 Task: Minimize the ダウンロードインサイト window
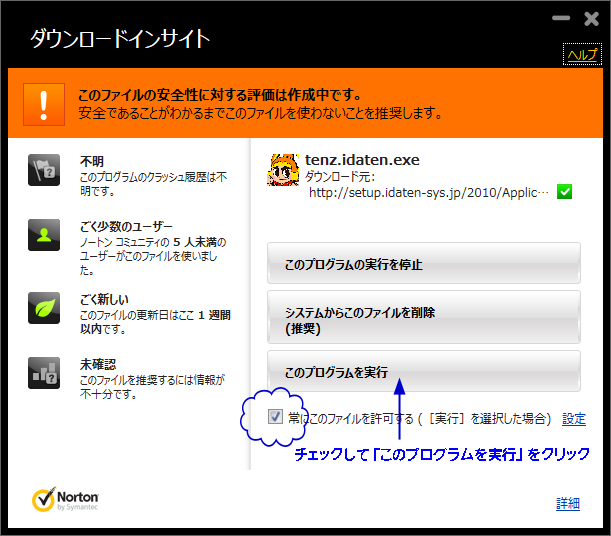tap(557, 18)
